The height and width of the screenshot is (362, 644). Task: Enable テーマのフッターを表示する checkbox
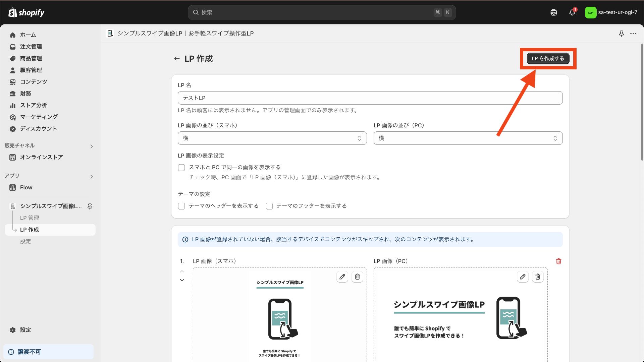coord(269,206)
